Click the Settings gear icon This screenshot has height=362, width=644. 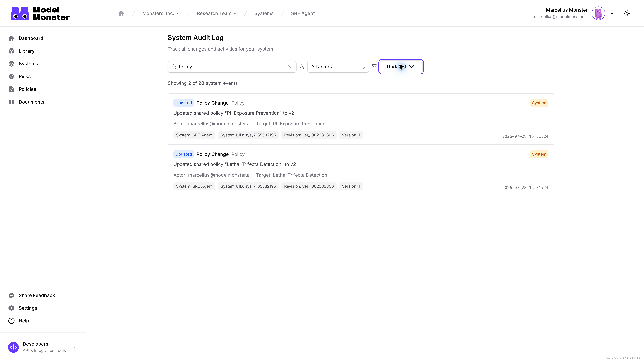(x=12, y=308)
